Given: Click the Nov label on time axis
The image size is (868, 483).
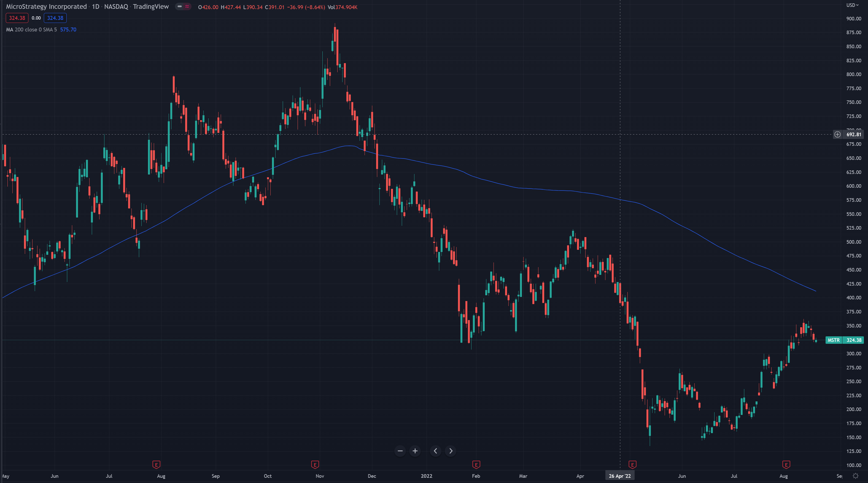Looking at the screenshot, I should 320,476.
